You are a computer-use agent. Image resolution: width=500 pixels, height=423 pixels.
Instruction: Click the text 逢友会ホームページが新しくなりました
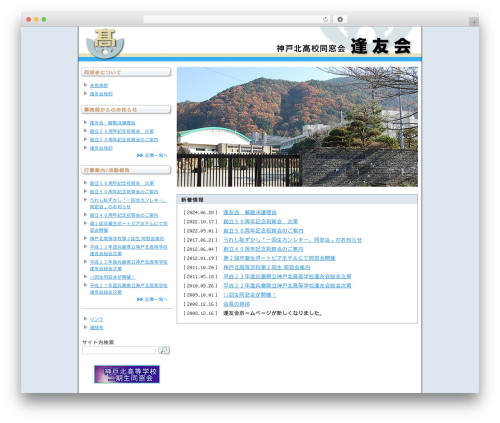pyautogui.click(x=273, y=313)
